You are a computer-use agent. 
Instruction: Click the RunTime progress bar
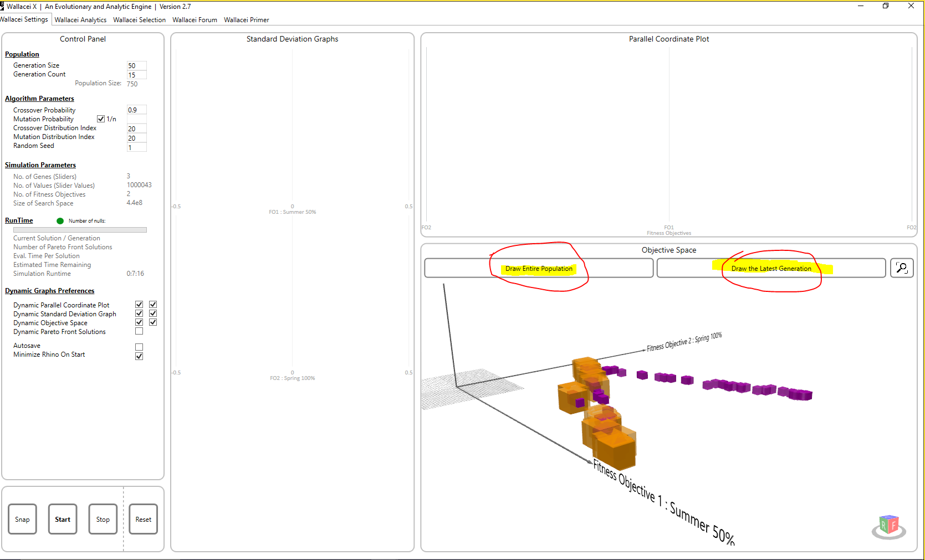(x=80, y=230)
